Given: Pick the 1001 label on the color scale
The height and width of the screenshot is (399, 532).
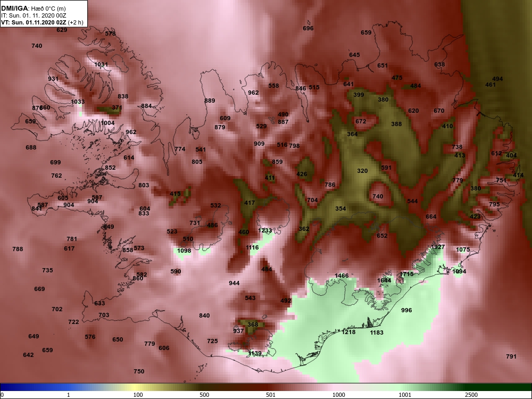Looking at the screenshot, I should point(405,395).
